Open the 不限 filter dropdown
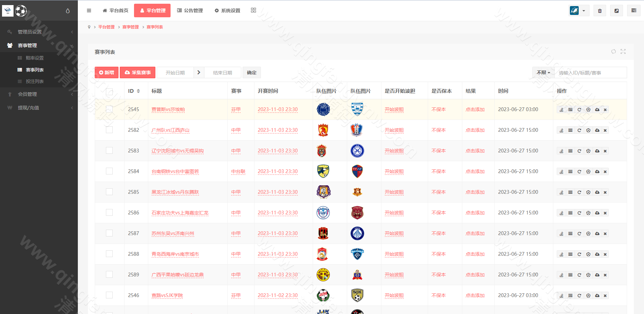Viewport: 644px width, 314px height. 543,72
